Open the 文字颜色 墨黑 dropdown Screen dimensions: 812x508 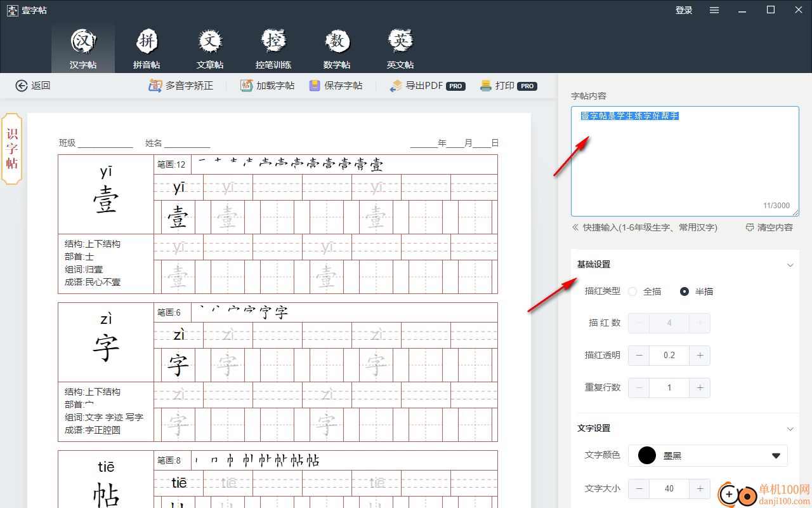click(708, 455)
